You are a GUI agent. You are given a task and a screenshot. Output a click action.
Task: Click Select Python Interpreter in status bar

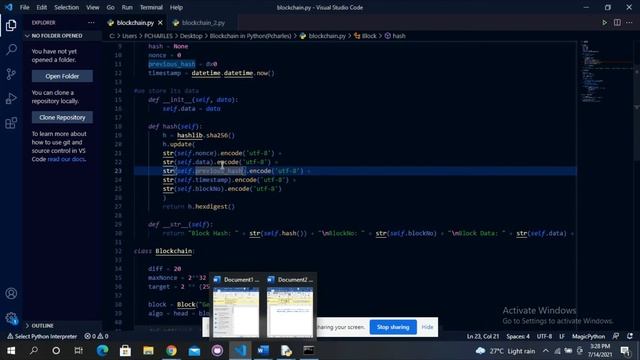pyautogui.click(x=42, y=336)
